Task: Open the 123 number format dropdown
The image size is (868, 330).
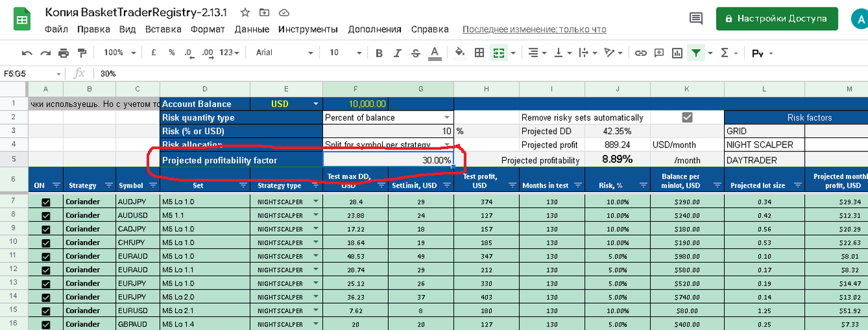Action: pyautogui.click(x=229, y=53)
